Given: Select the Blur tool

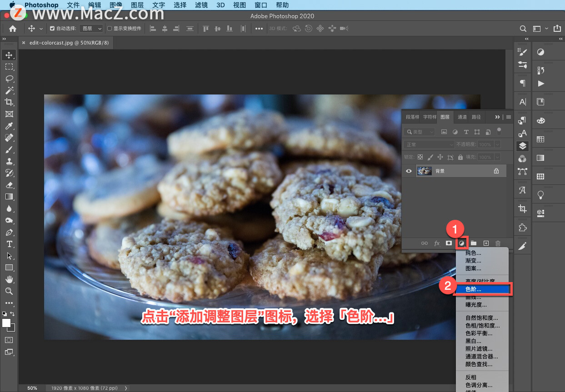Looking at the screenshot, I should (x=9, y=208).
